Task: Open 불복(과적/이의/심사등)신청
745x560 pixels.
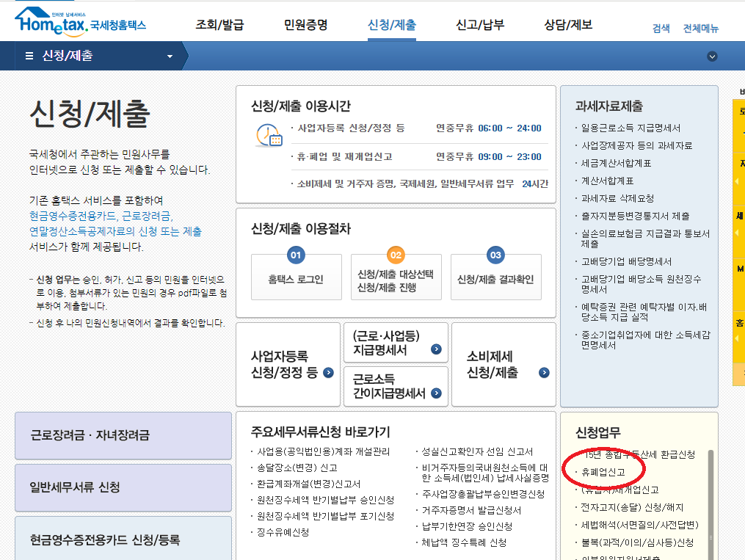Action: pyautogui.click(x=637, y=543)
